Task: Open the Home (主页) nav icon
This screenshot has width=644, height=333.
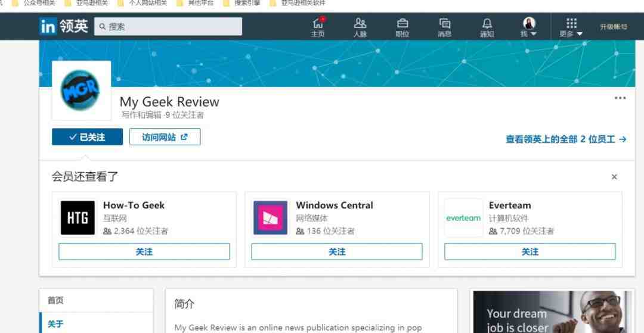Action: pyautogui.click(x=317, y=27)
